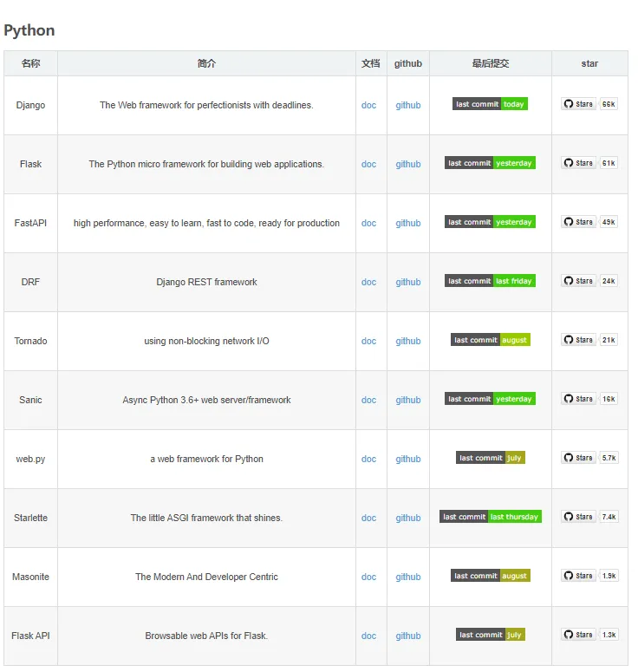Screen dimensions: 638x672
Task: Click the GitHub Stars badge for Sanic
Action: [578, 399]
